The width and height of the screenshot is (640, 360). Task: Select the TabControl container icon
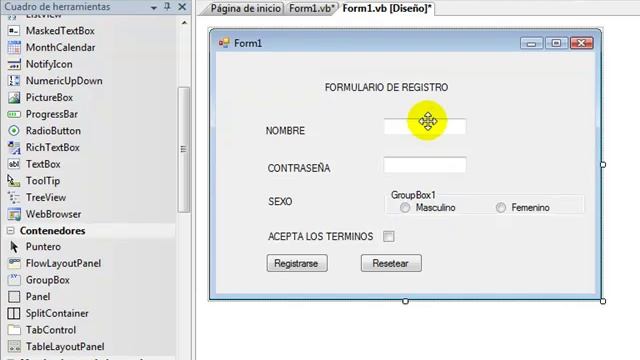pos(14,330)
